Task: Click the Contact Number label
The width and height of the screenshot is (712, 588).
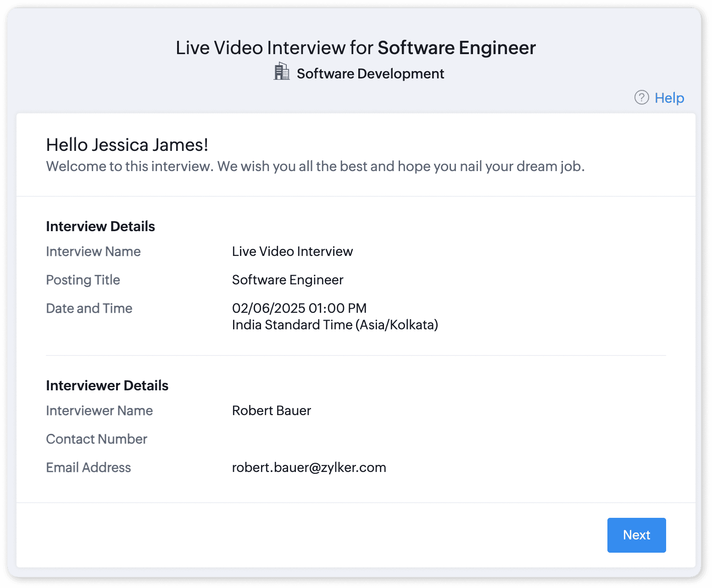Action: 96,439
